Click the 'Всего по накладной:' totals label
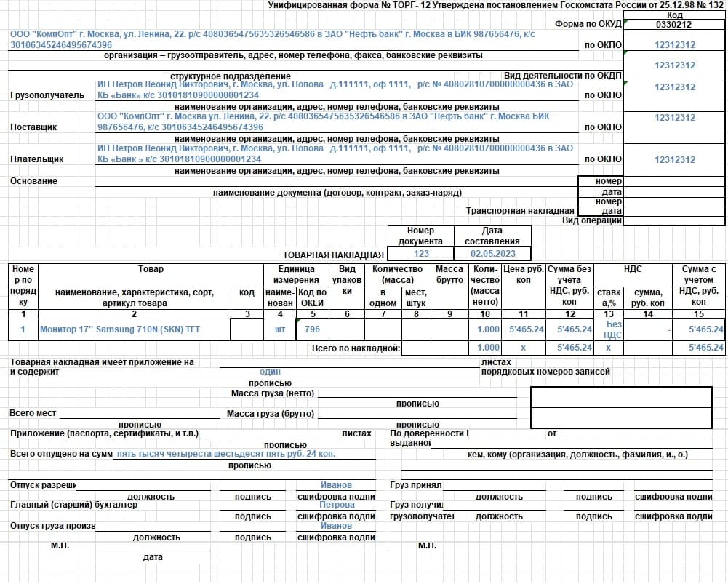The image size is (728, 584). [356, 348]
